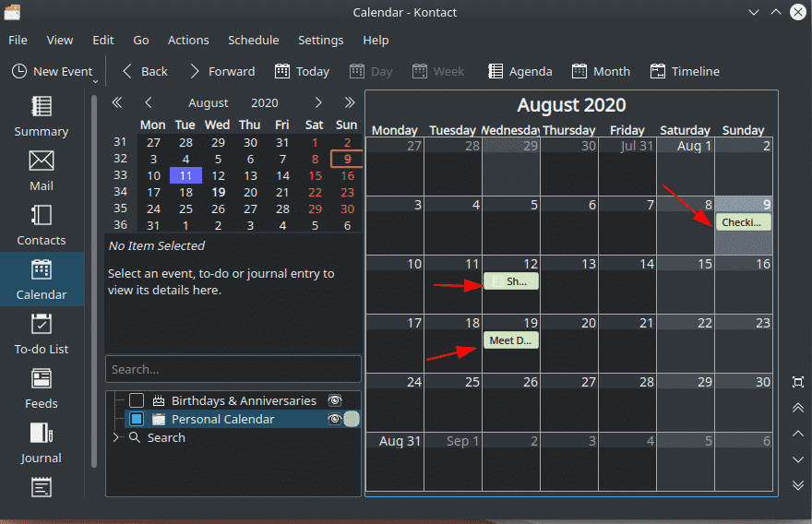Viewport: 812px width, 524px height.
Task: Select day 22 in month view grid
Action: pos(686,344)
